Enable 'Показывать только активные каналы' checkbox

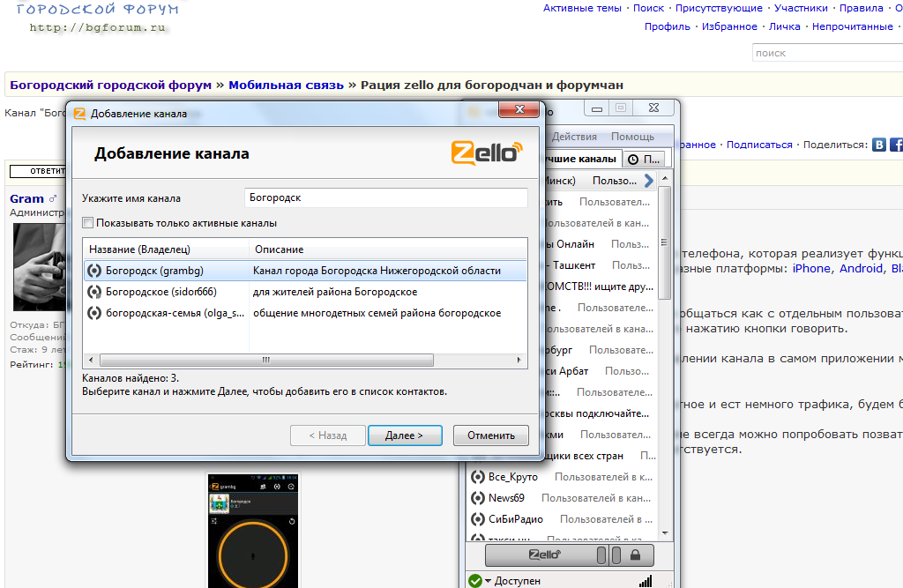tap(88, 223)
